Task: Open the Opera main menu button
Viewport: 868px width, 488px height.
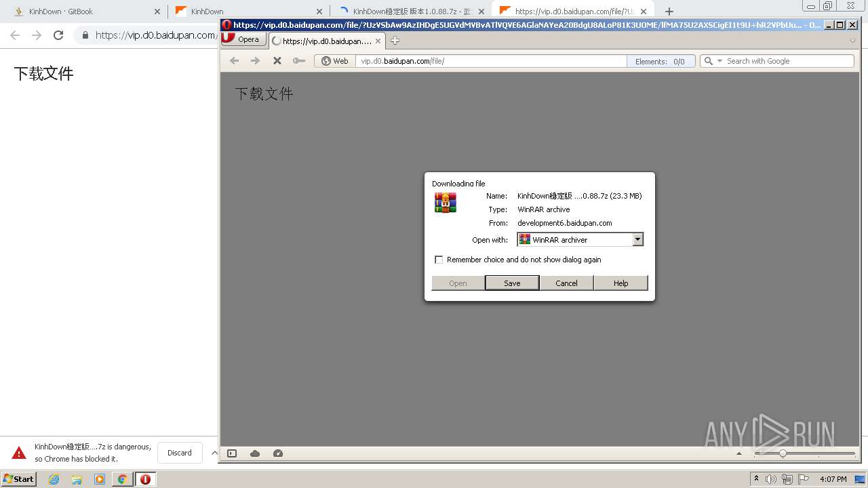Action: point(243,39)
